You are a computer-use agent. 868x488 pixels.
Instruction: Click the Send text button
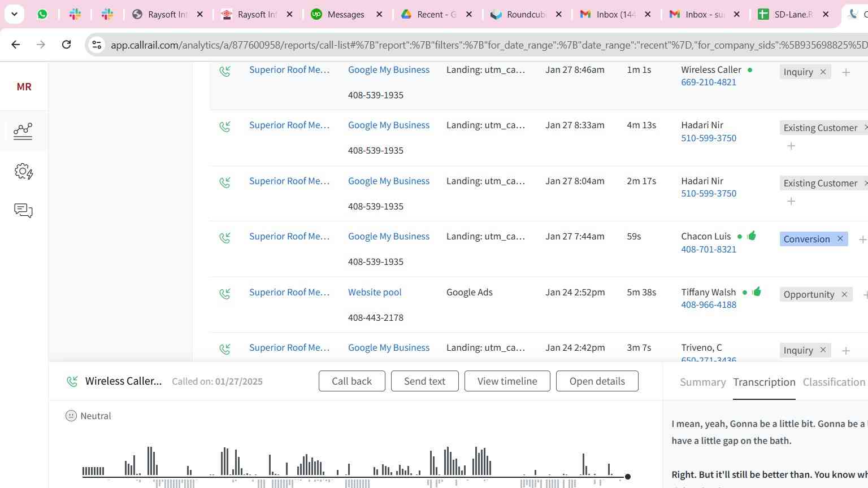[425, 381]
